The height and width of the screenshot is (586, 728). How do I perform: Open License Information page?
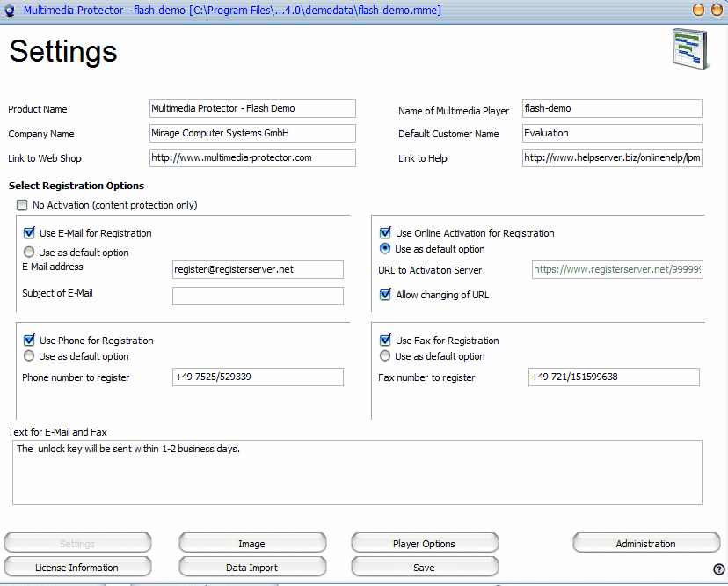[x=76, y=568]
